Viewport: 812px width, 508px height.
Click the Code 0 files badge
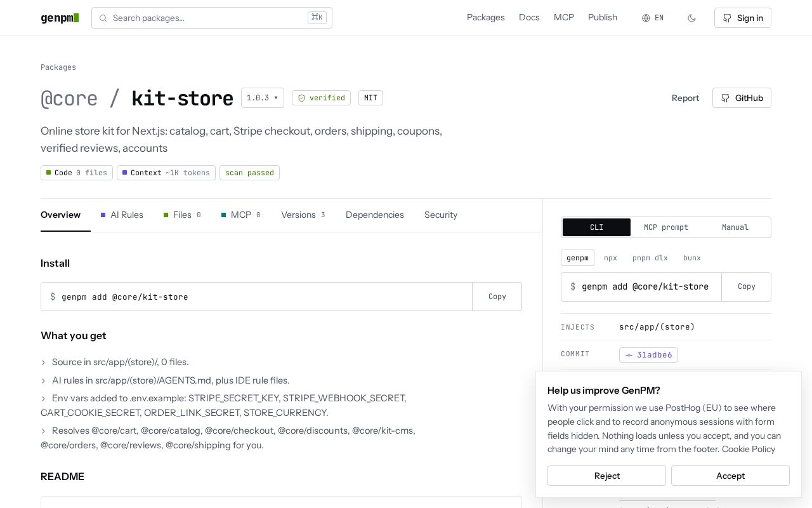(x=77, y=173)
